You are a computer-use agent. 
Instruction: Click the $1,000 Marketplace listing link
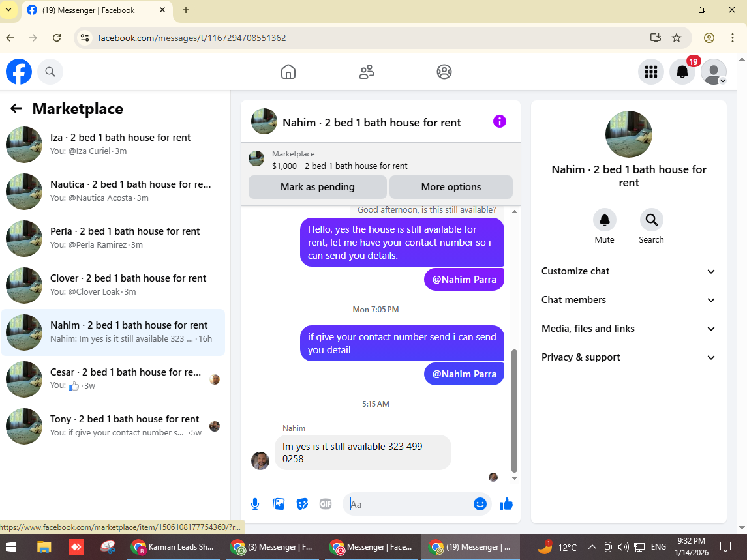coord(340,166)
